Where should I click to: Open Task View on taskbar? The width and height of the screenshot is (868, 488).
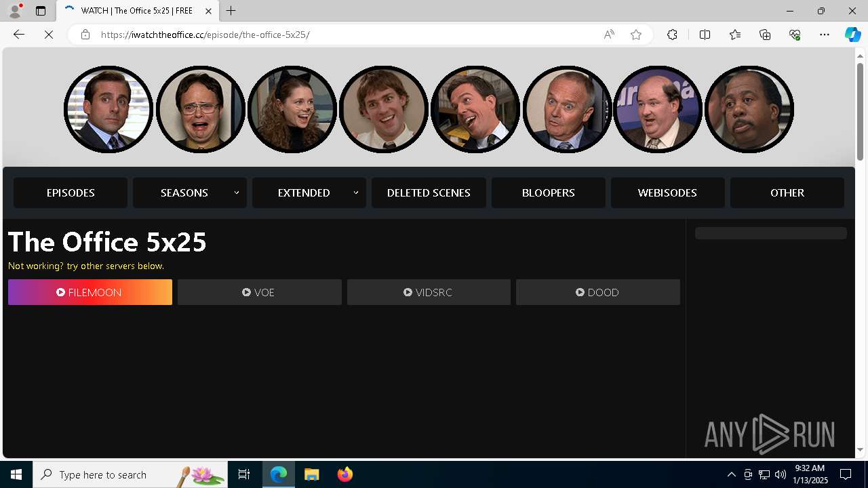pos(244,474)
